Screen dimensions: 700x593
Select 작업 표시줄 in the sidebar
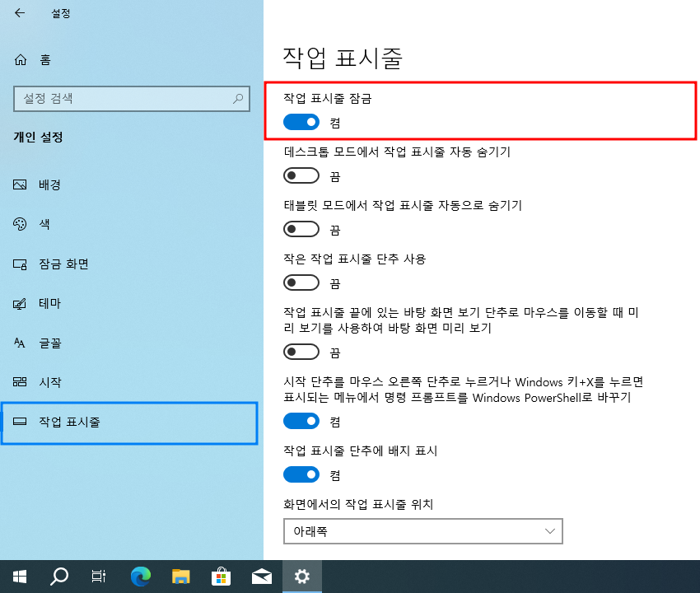129,423
